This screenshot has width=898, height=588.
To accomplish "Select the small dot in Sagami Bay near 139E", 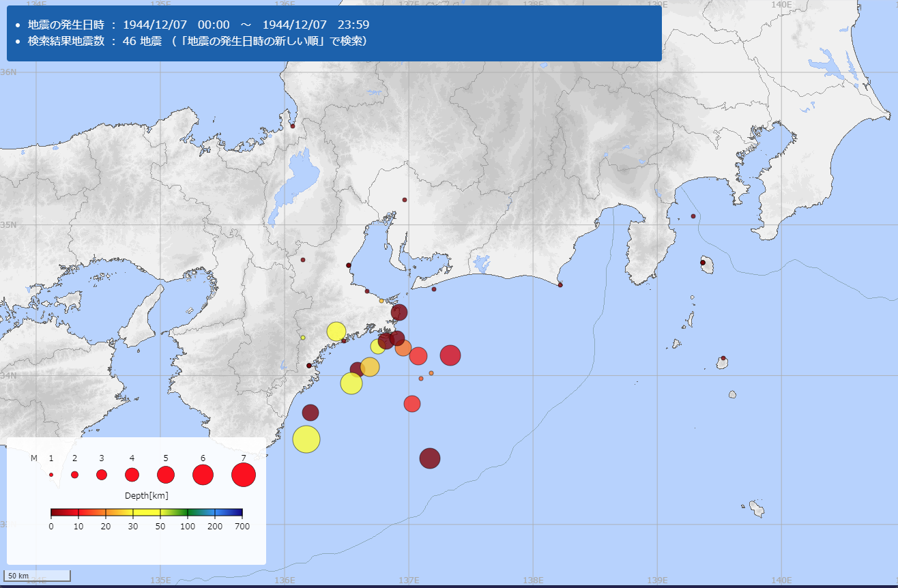I will 693,216.
